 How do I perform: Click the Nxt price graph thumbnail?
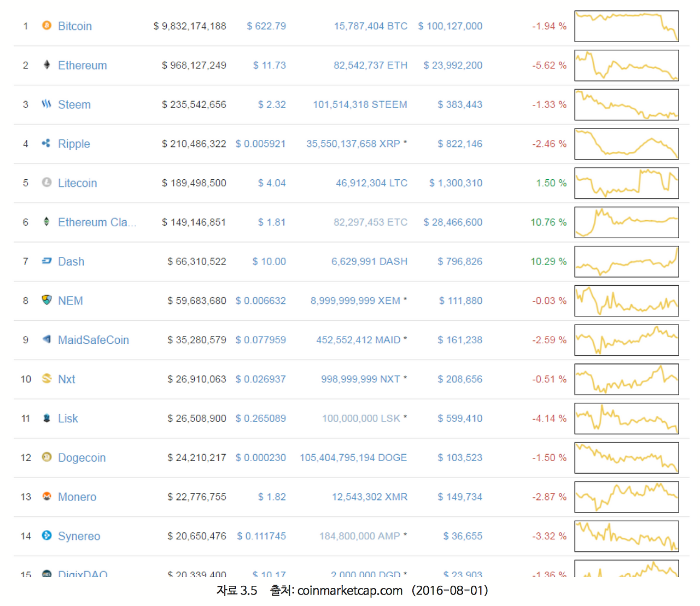[626, 379]
